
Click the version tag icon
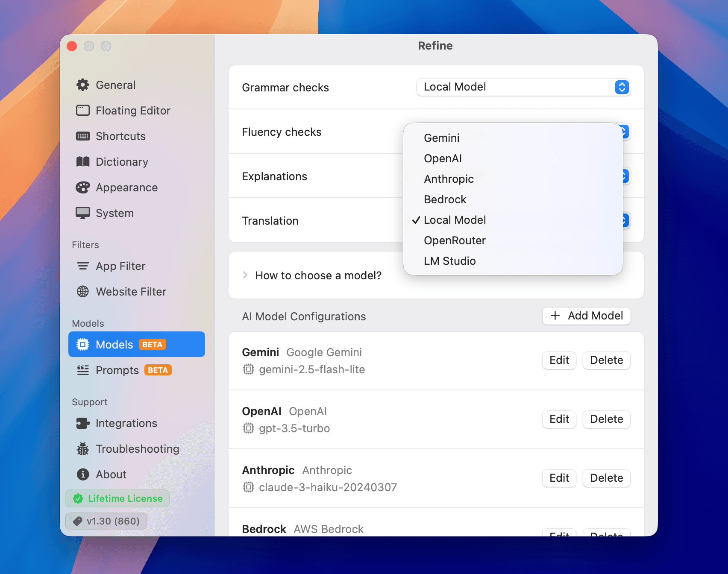[x=78, y=521]
